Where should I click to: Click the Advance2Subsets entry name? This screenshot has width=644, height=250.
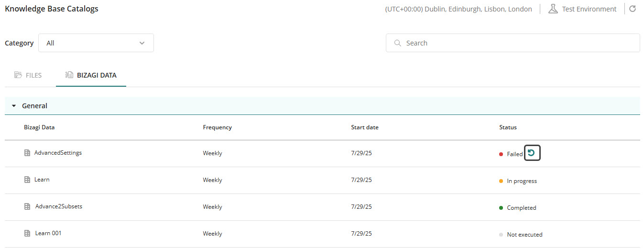coord(59,206)
